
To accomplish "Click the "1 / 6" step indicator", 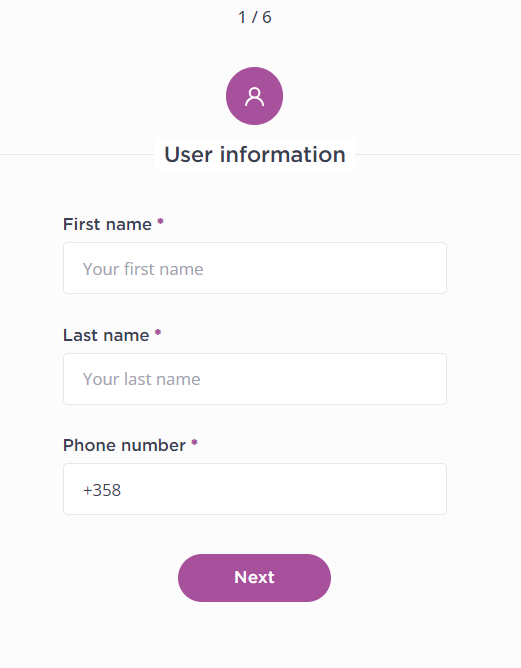I will tap(254, 17).
